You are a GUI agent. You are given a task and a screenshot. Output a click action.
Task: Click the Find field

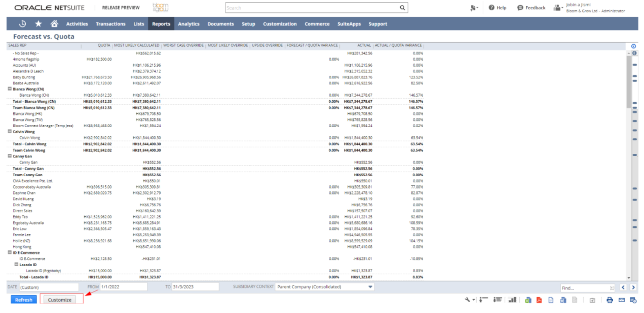click(588, 288)
